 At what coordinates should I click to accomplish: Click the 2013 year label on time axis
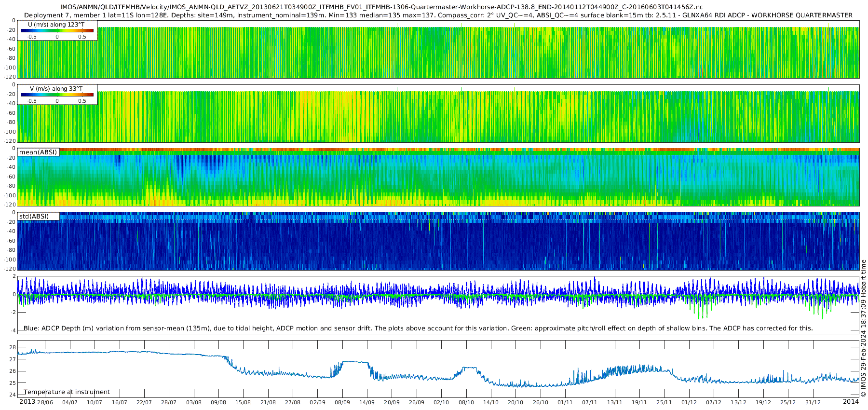pyautogui.click(x=27, y=401)
